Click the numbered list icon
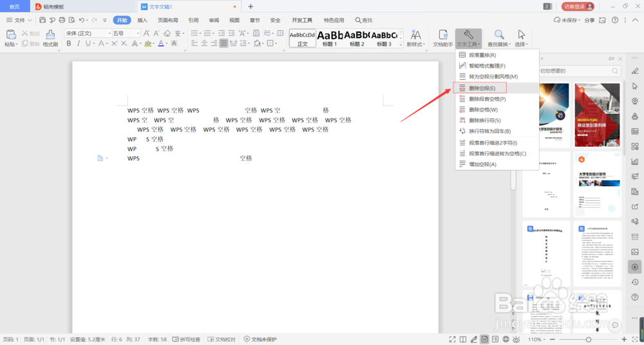 point(208,33)
